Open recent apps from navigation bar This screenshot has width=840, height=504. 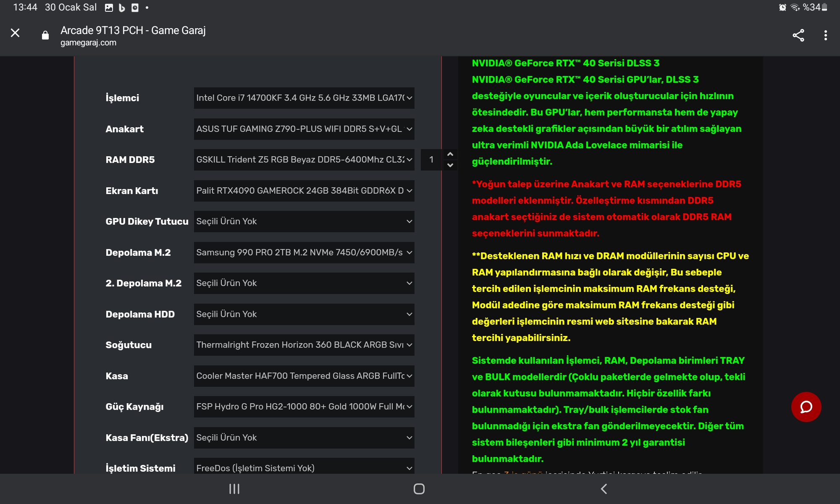pyautogui.click(x=234, y=488)
